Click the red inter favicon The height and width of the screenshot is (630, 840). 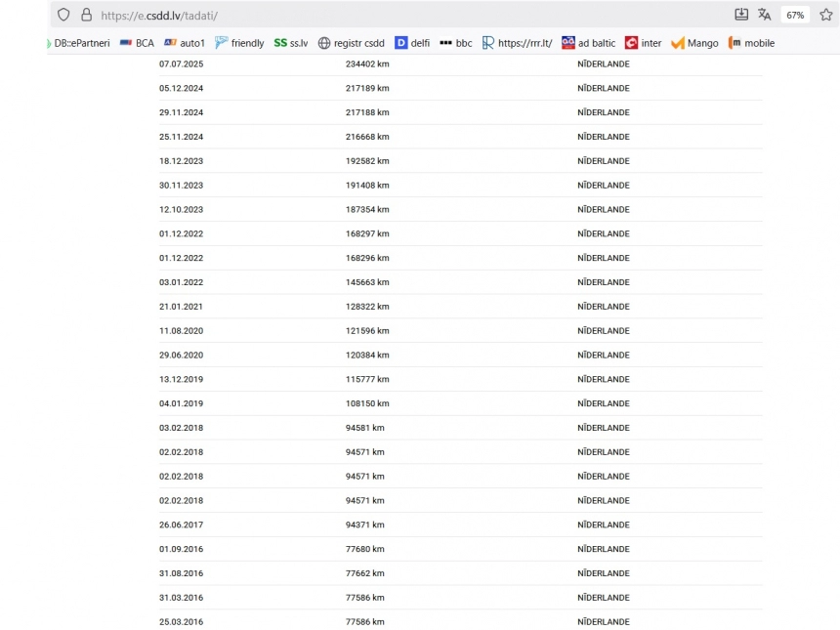pos(631,43)
